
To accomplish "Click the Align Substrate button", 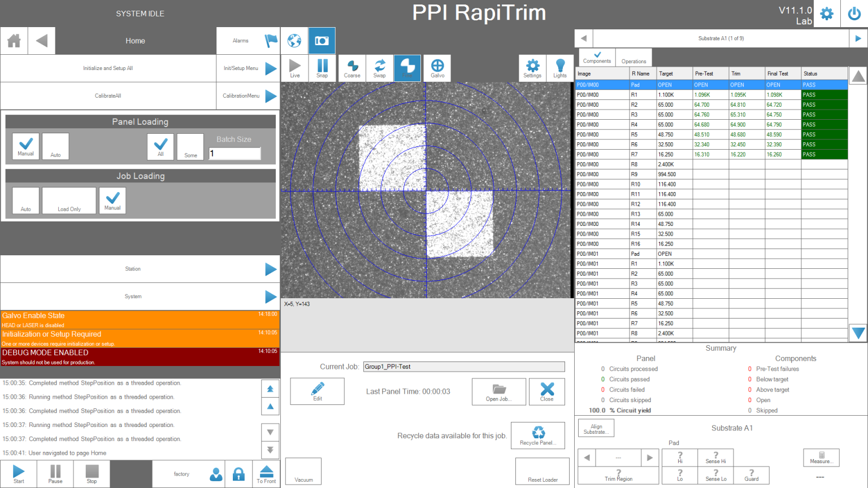I will 596,428.
